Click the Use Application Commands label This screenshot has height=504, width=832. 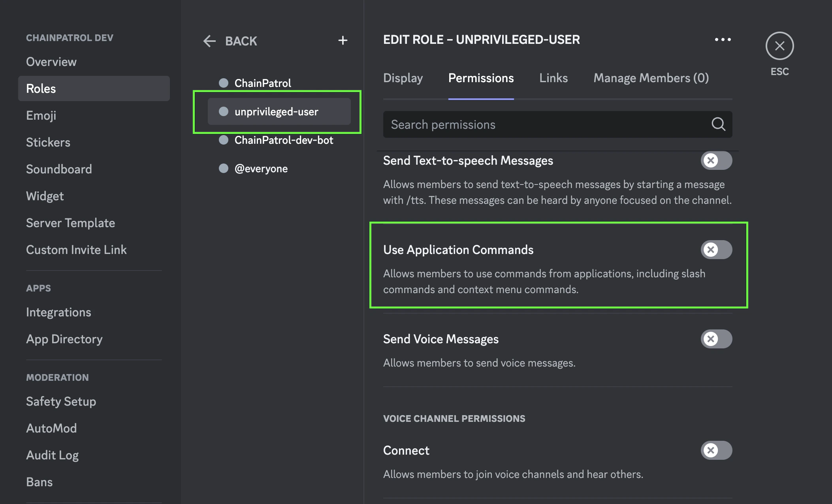[458, 250]
